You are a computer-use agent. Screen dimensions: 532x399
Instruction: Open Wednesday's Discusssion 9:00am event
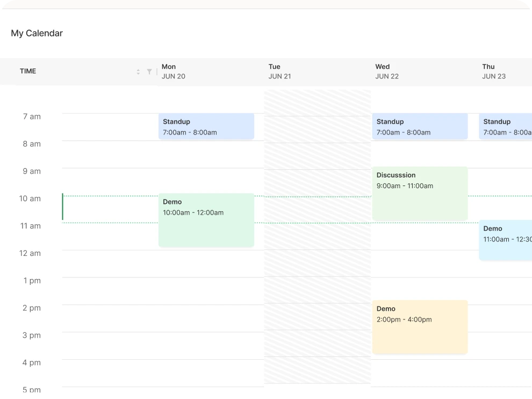point(420,193)
